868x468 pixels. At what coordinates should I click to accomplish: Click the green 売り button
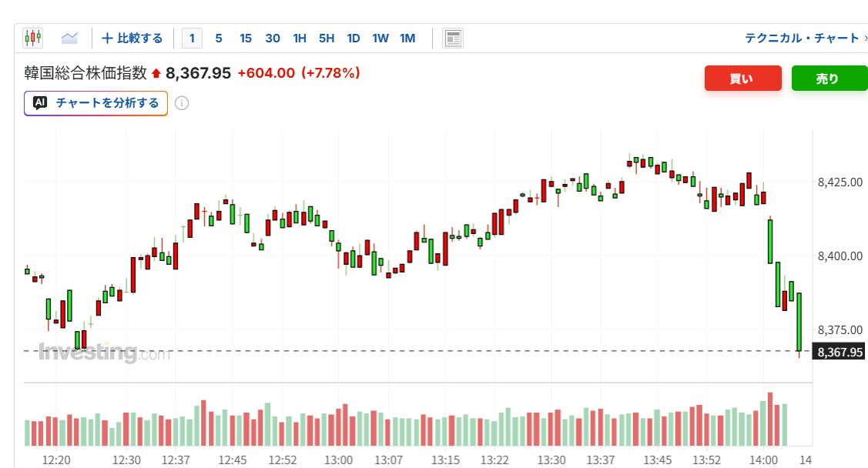[x=829, y=78]
